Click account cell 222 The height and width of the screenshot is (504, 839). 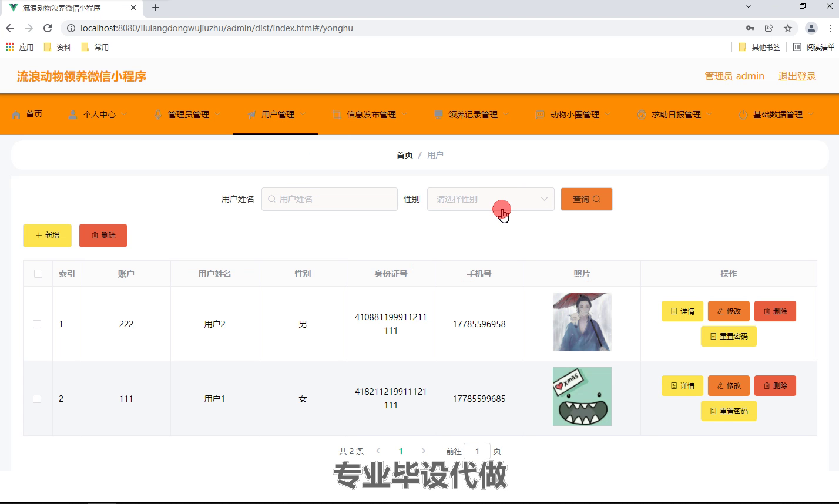pyautogui.click(x=126, y=324)
